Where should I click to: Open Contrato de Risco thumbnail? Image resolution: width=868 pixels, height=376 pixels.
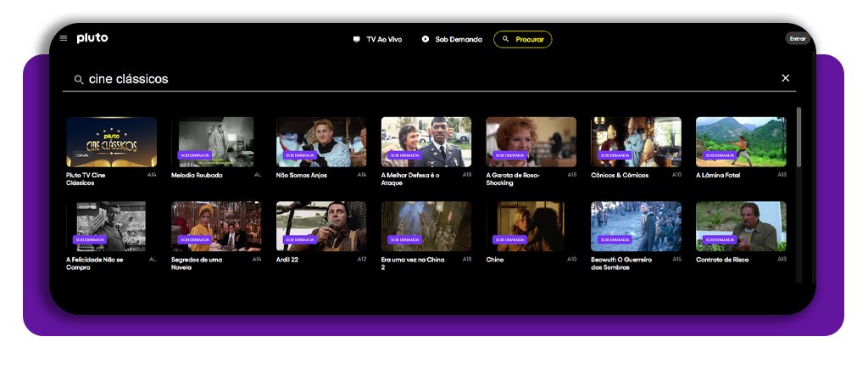[741, 227]
